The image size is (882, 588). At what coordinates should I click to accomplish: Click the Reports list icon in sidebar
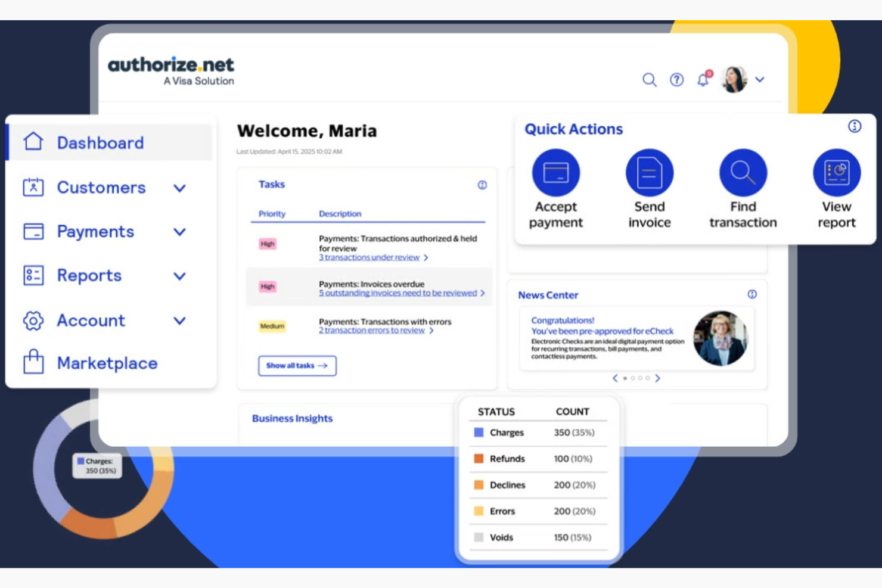click(x=33, y=275)
